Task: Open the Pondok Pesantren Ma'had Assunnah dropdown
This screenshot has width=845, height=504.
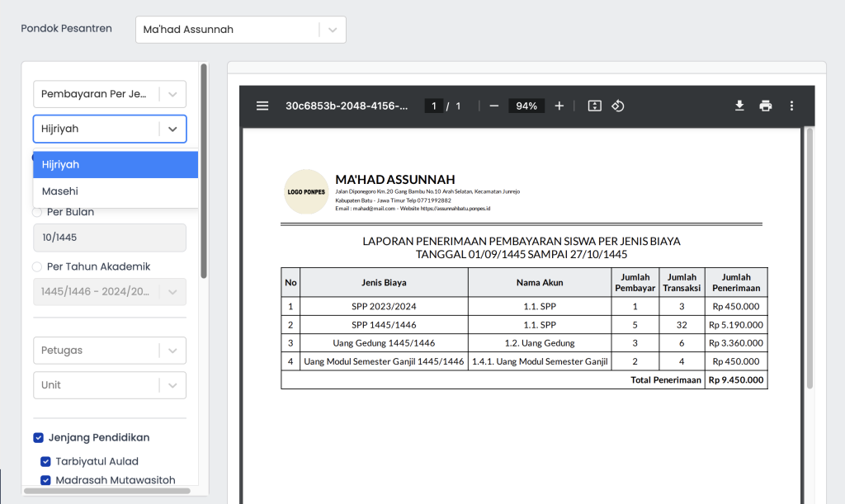Action: tap(241, 30)
